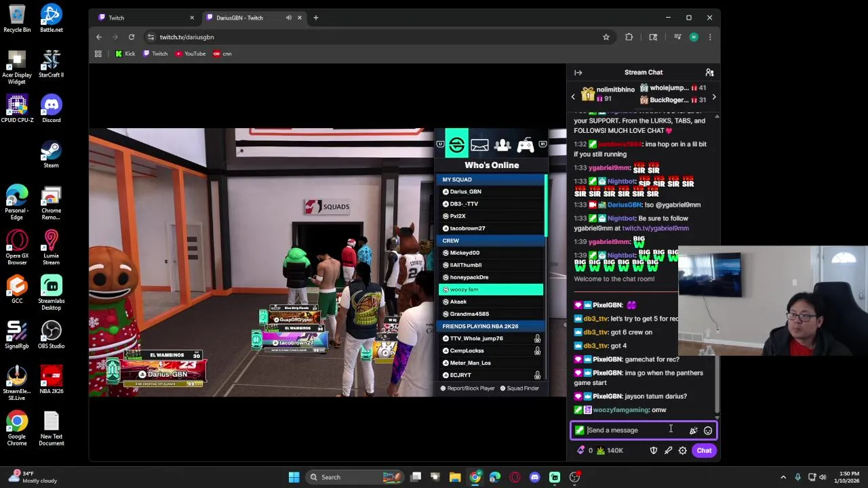Open the weather widget showing 34°F

(34, 477)
